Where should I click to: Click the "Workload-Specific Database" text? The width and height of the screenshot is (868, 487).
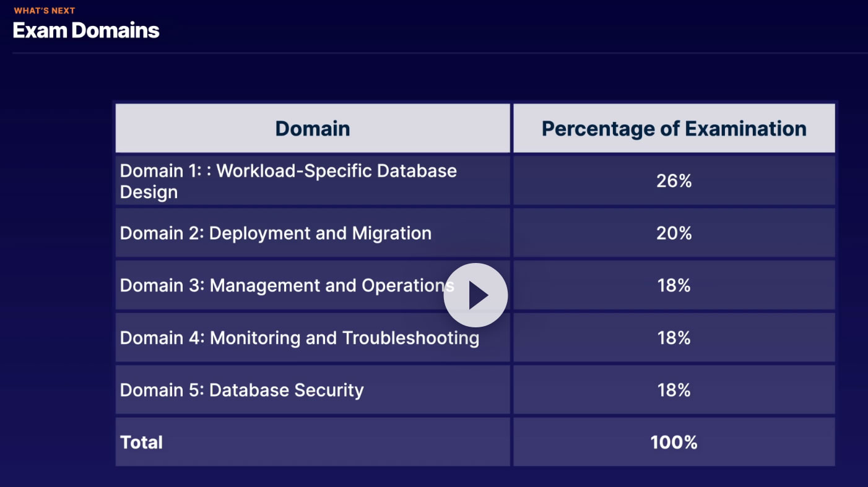click(x=336, y=171)
